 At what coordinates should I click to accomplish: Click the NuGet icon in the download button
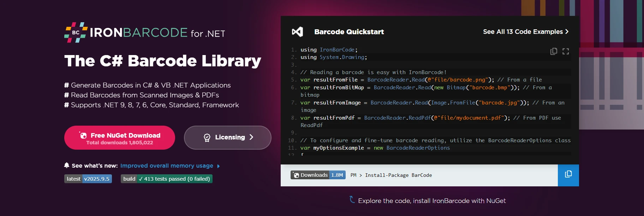pos(83,135)
